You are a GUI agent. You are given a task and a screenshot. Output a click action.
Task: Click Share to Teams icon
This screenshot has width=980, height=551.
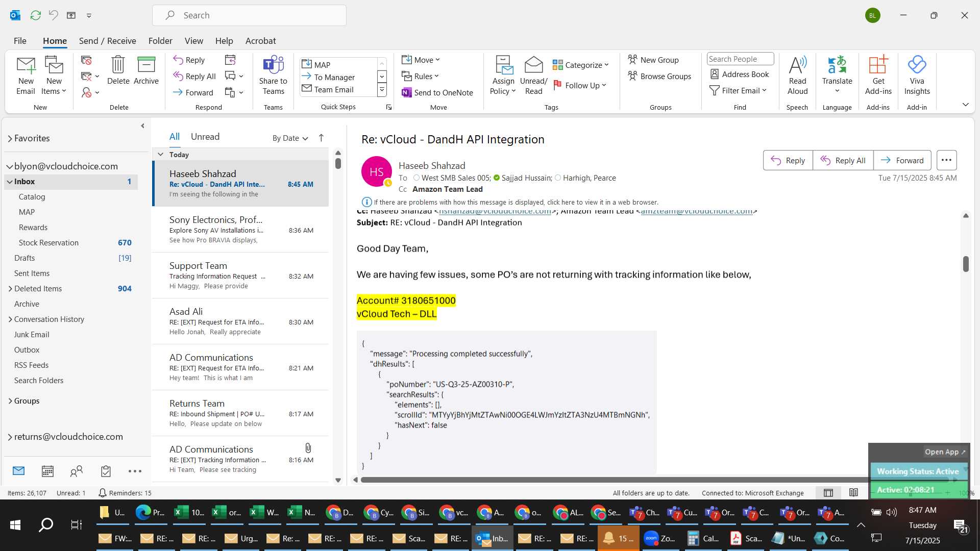[273, 76]
